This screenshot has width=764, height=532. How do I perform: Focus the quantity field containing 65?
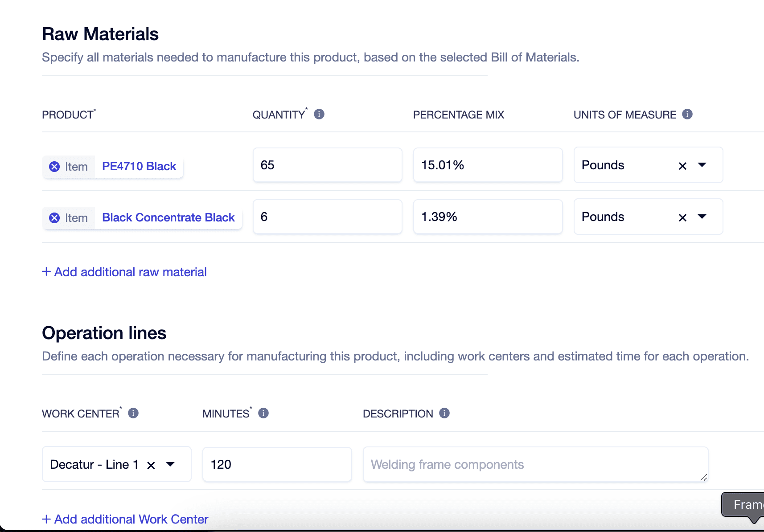click(327, 165)
